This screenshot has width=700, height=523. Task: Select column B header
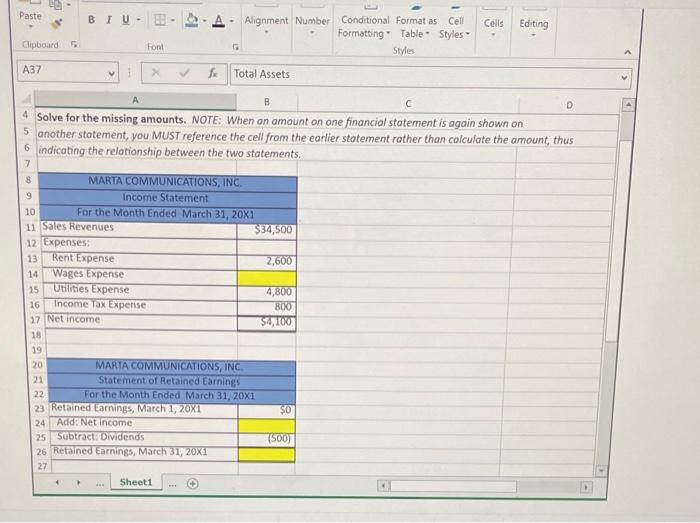[267, 102]
